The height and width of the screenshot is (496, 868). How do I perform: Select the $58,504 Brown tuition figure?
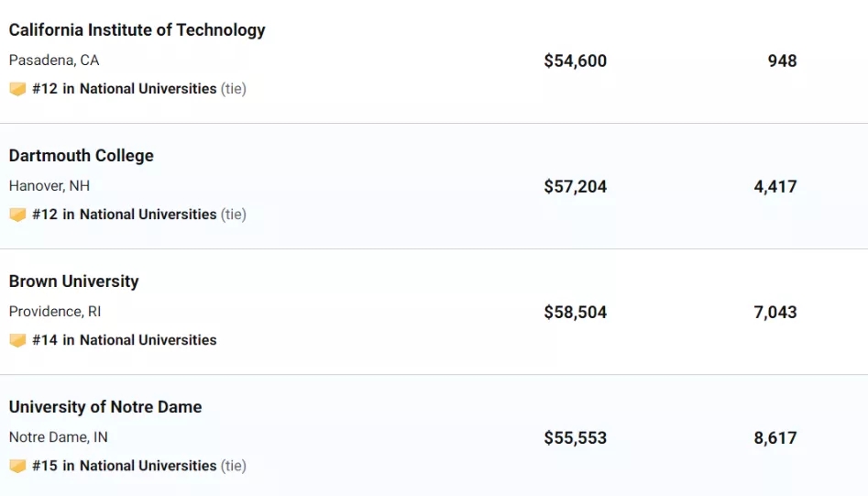point(576,313)
